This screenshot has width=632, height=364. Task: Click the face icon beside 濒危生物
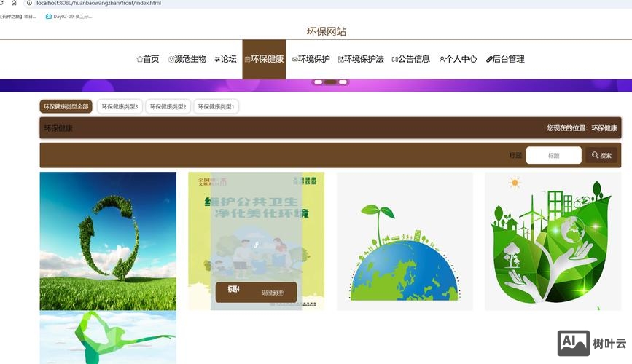tap(171, 60)
